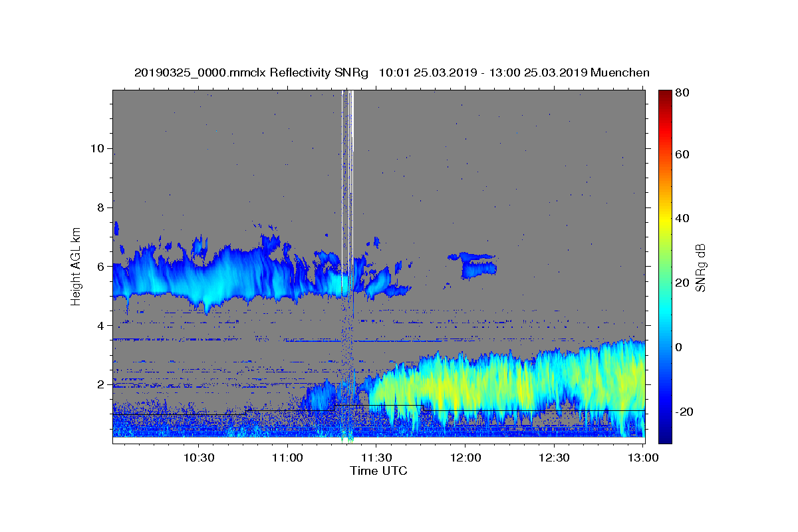Click the 13:00 time tick label
Screen dimensions: 798x532
point(643,458)
